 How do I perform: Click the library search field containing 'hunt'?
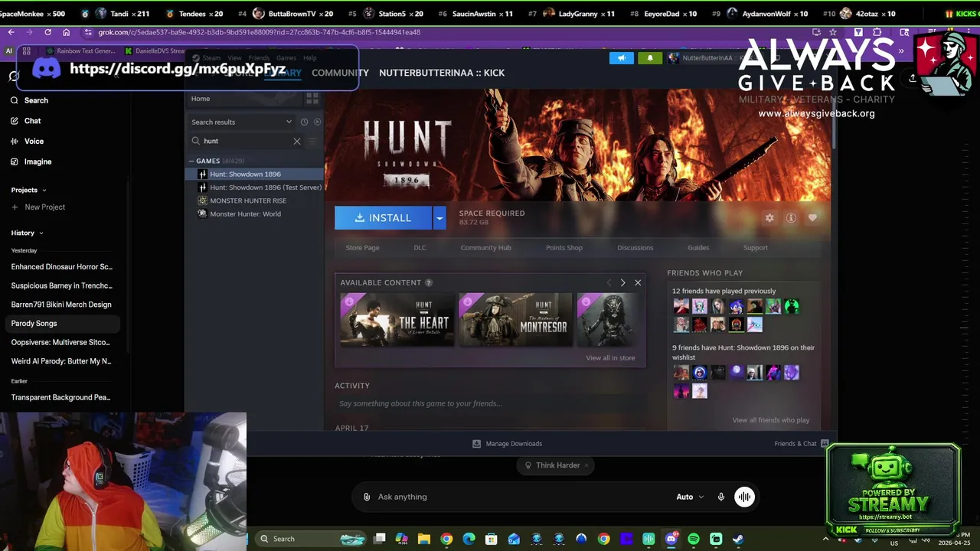(x=247, y=141)
